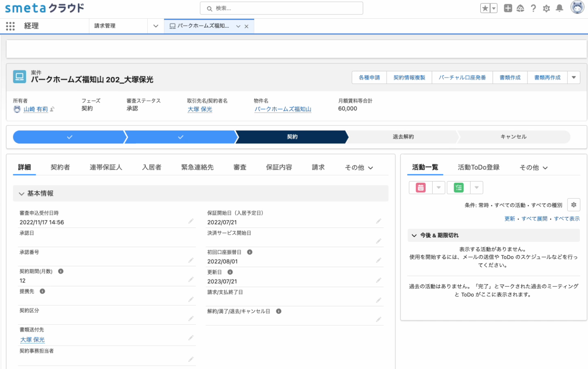Switch to the 連帯保証人 tab
This screenshot has height=369, width=588.
pyautogui.click(x=106, y=167)
